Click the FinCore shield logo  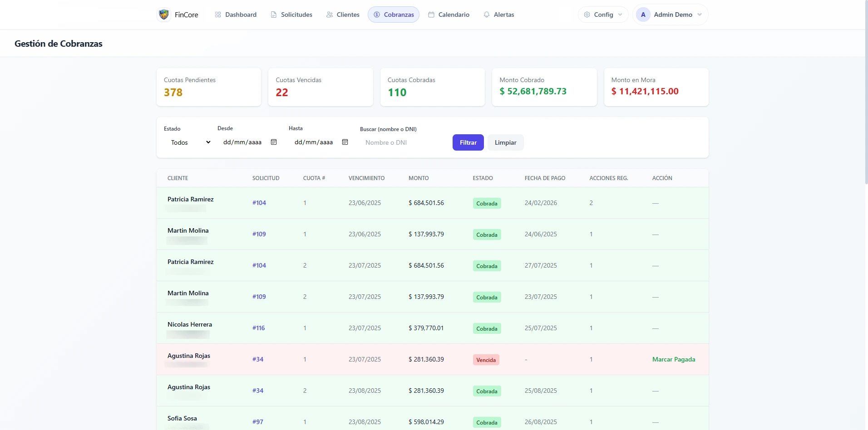pyautogui.click(x=164, y=15)
